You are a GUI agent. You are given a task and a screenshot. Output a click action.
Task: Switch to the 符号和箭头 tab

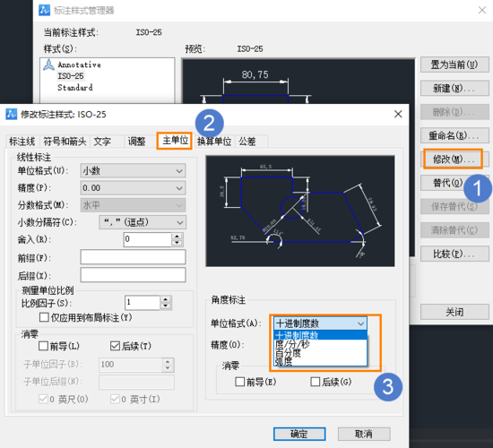point(65,142)
